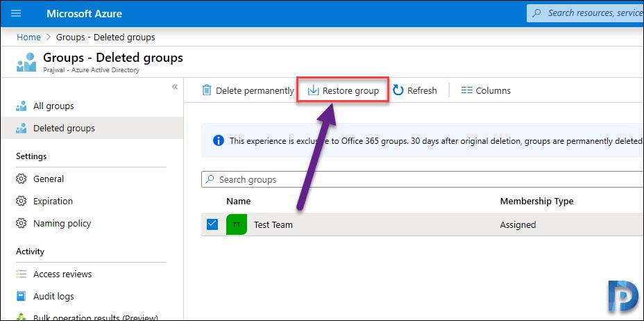644x321 pixels.
Task: Click the Groups blade header icon
Action: 26,62
